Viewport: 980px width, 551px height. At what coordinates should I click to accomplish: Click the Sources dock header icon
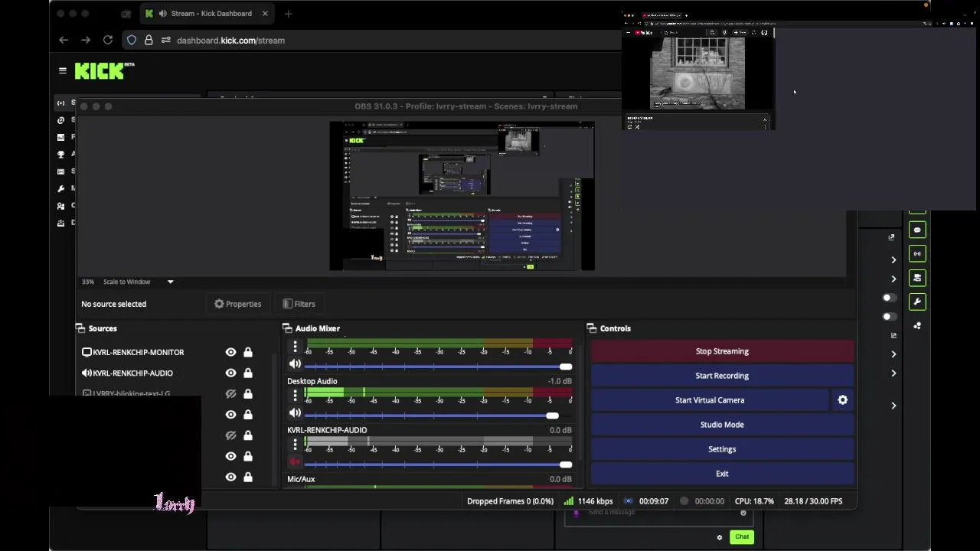click(x=80, y=328)
